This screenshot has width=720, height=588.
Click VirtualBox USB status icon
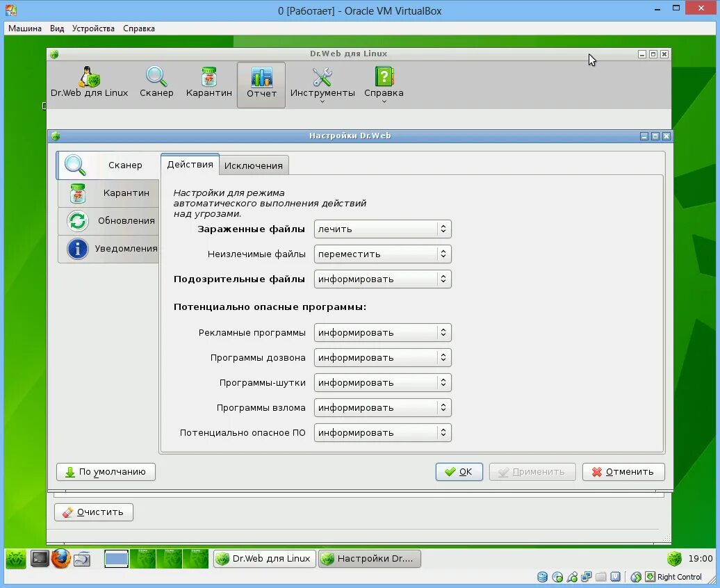572,577
